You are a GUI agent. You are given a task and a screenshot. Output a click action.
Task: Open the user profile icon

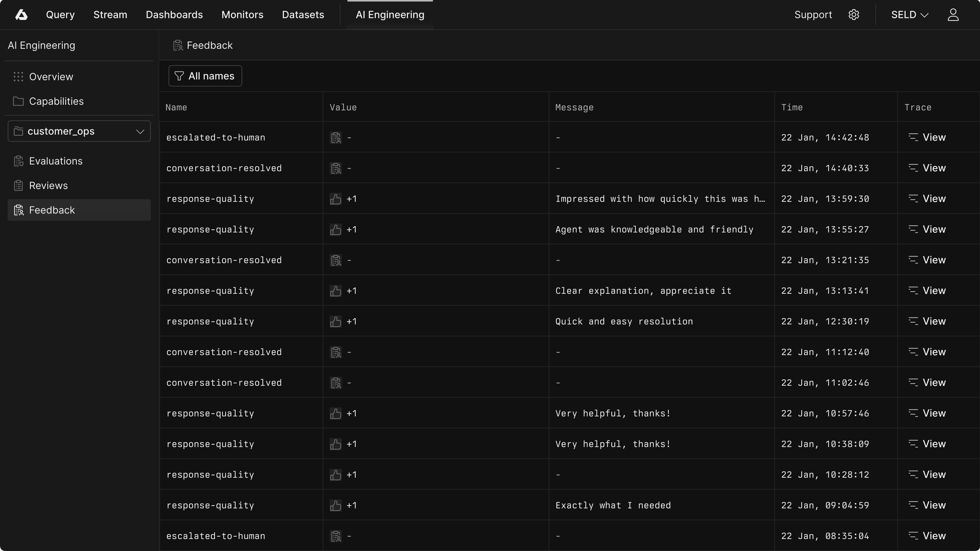[953, 15]
